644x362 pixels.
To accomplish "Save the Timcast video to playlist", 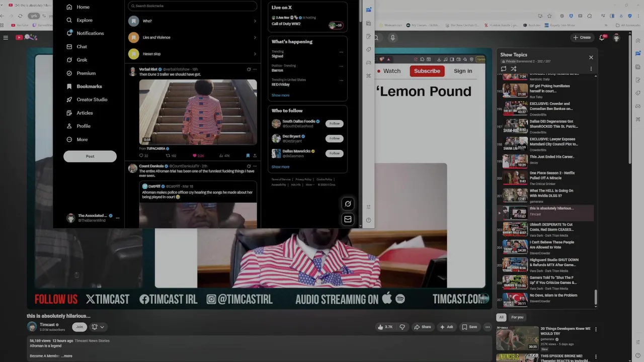I will coord(469,327).
